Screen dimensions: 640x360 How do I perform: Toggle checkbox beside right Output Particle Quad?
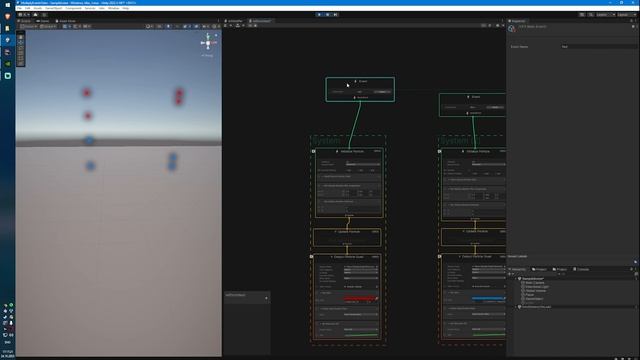440,257
